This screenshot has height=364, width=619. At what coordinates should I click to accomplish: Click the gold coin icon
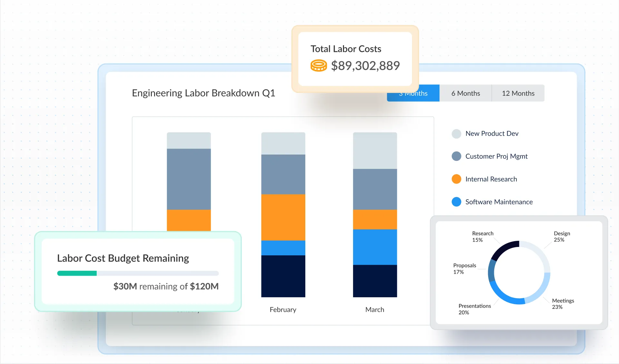(319, 65)
